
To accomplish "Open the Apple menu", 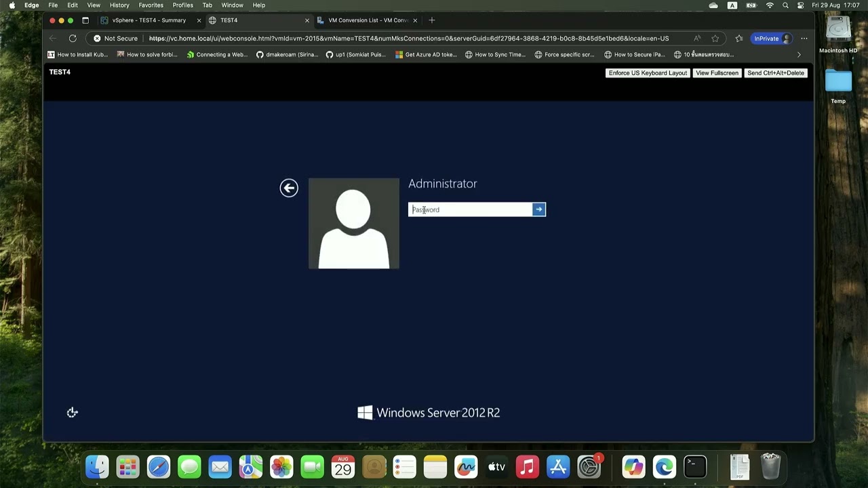I will (12, 5).
